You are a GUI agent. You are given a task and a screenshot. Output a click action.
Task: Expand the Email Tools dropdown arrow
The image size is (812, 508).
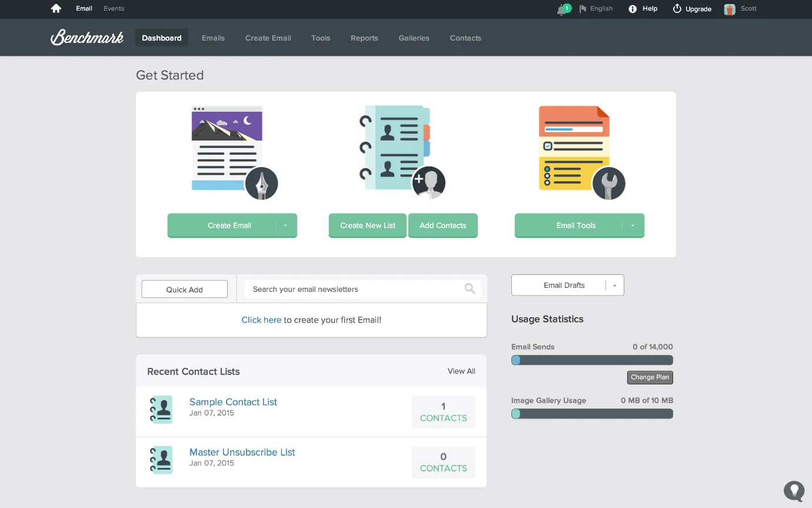[633, 225]
